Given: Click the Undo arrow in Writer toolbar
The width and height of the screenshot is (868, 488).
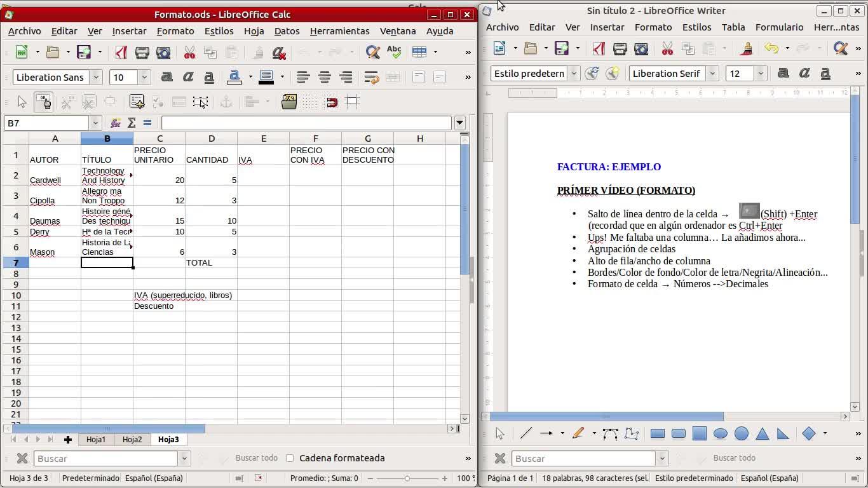Looking at the screenshot, I should pyautogui.click(x=771, y=48).
